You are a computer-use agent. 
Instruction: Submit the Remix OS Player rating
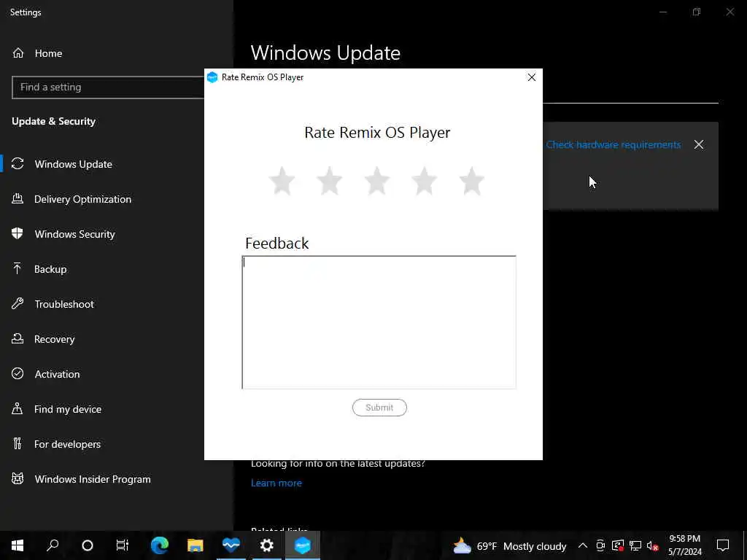(379, 408)
